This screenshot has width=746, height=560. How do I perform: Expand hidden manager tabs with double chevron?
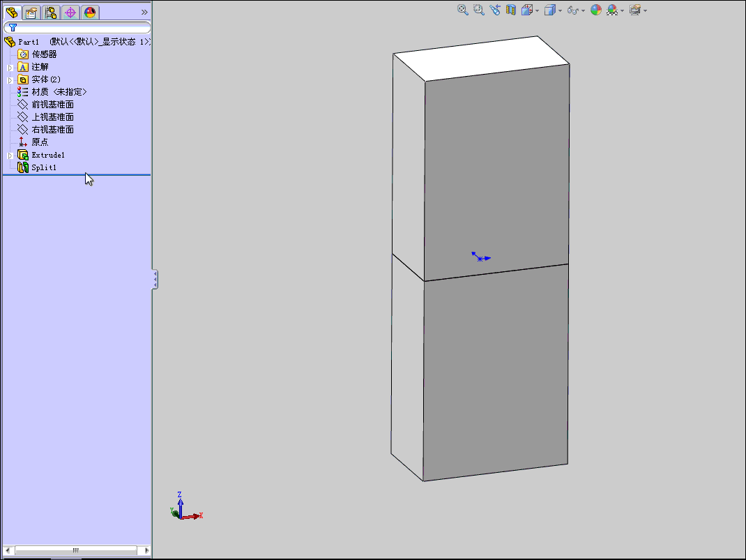pos(144,13)
